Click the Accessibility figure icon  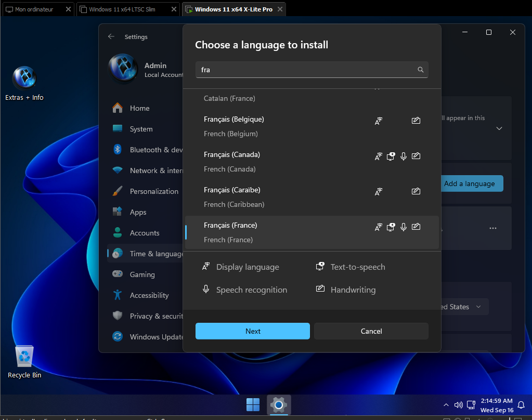pyautogui.click(x=118, y=295)
